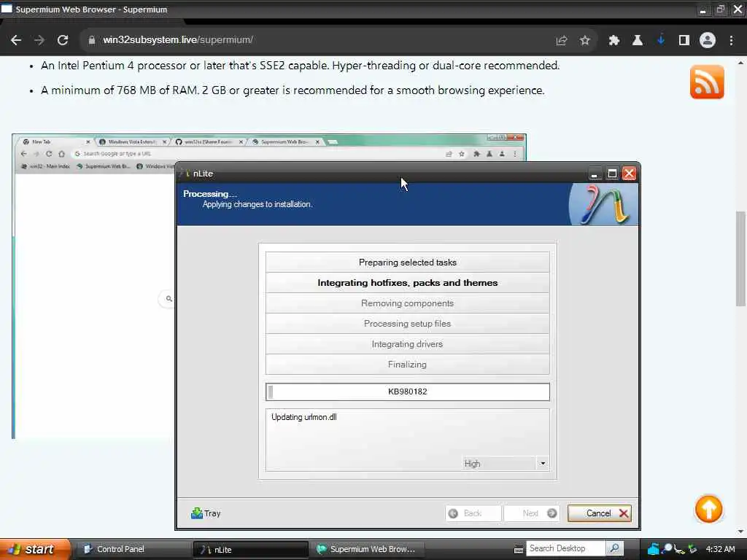Open the share page icon

562,41
